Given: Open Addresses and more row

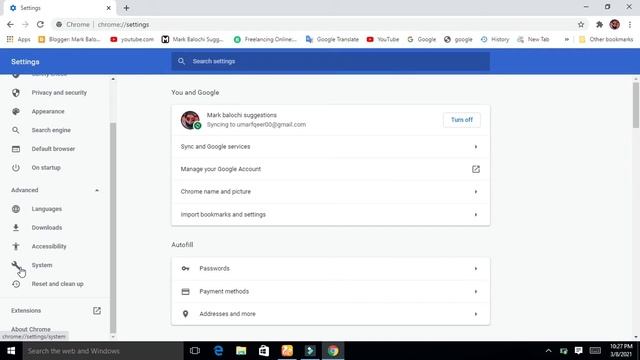Looking at the screenshot, I should click(x=330, y=314).
